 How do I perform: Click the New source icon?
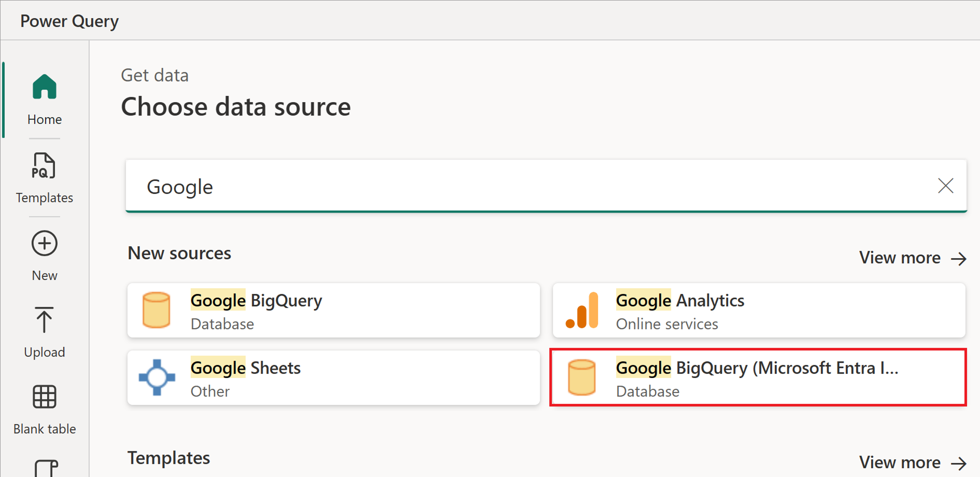click(44, 243)
